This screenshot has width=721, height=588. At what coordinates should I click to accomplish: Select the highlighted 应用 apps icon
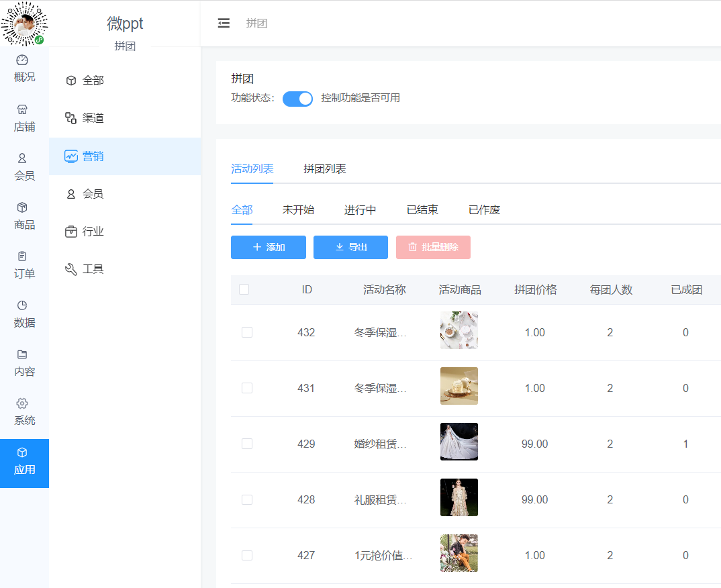point(24,463)
